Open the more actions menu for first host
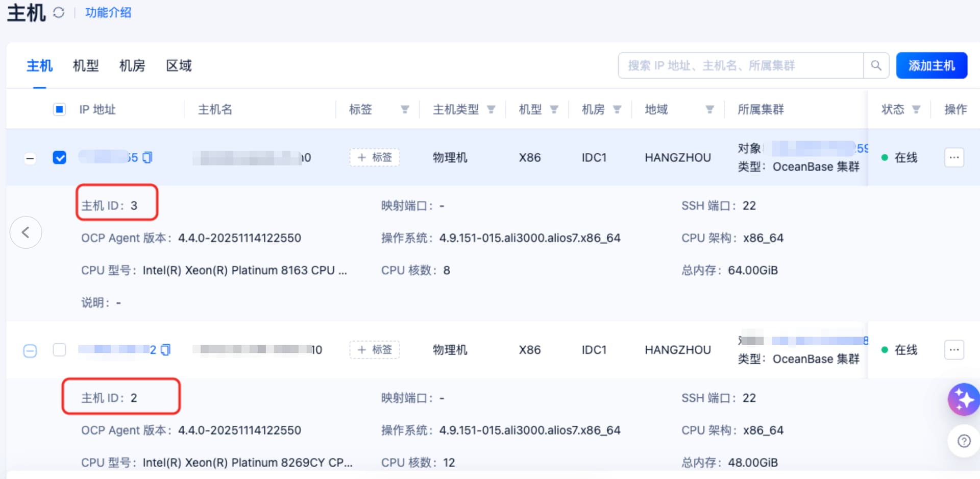Screen dimensions: 980x479 [953, 157]
